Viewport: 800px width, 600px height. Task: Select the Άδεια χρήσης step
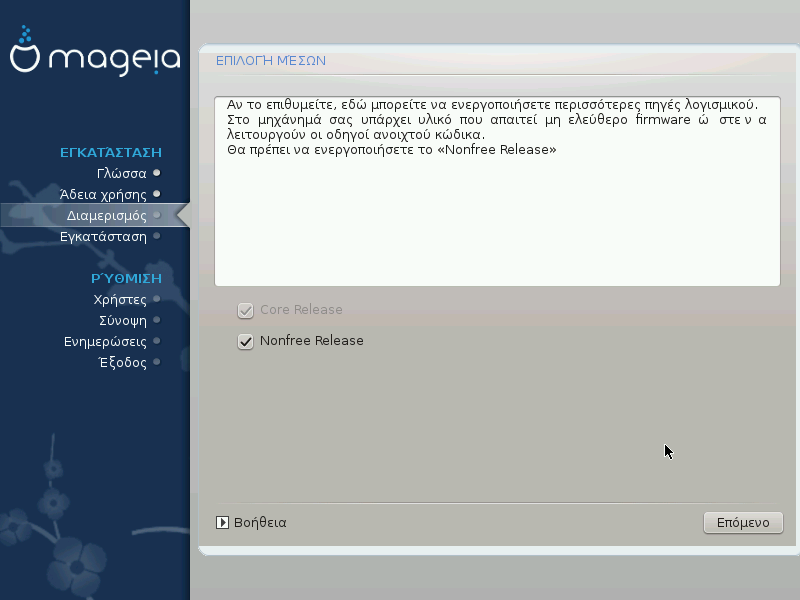click(103, 194)
